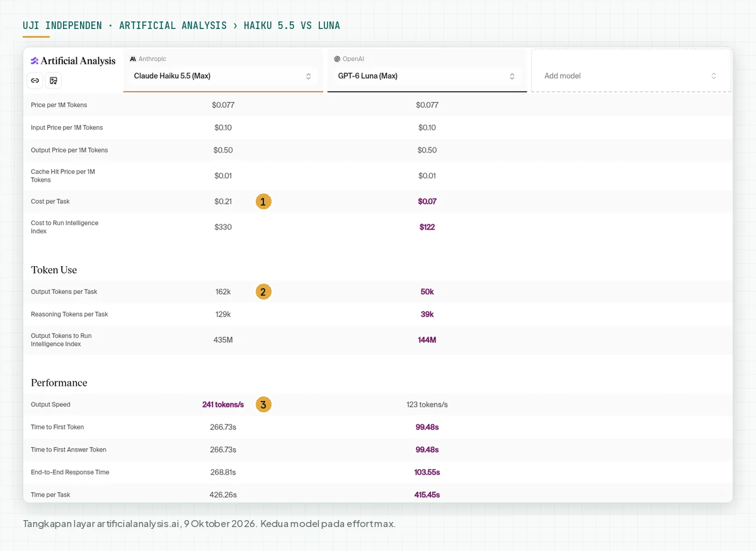Click the 162k output tokens value
The height and width of the screenshot is (551, 756).
click(x=223, y=292)
